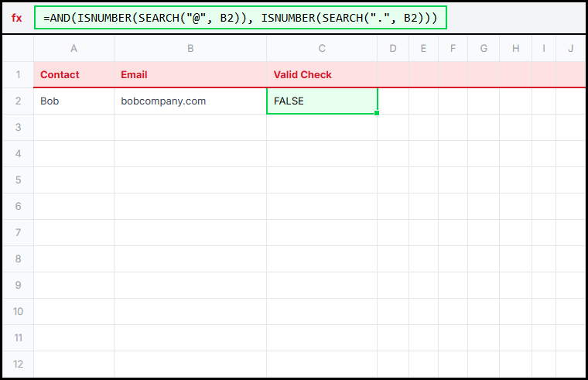
Task: Click inside the formula bar input
Action: [240, 18]
